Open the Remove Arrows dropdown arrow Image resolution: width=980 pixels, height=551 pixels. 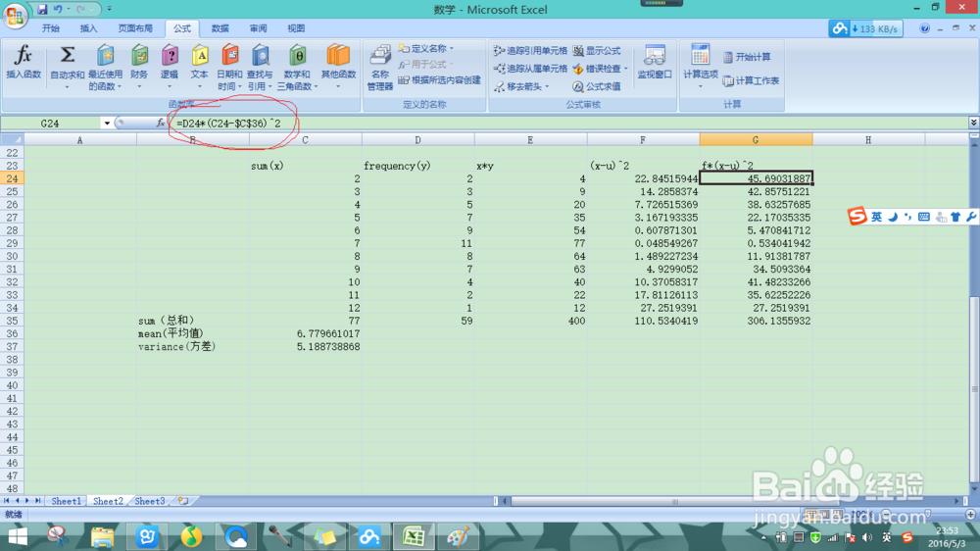(546, 86)
